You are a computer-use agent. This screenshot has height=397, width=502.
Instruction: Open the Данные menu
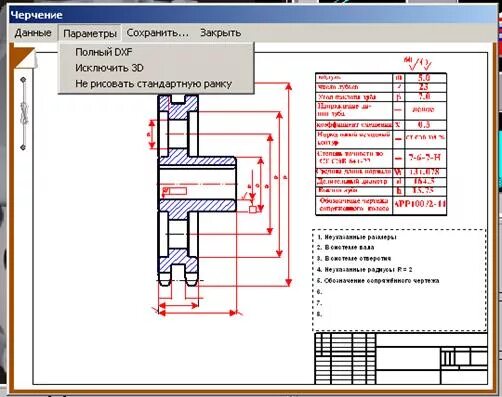(x=33, y=33)
